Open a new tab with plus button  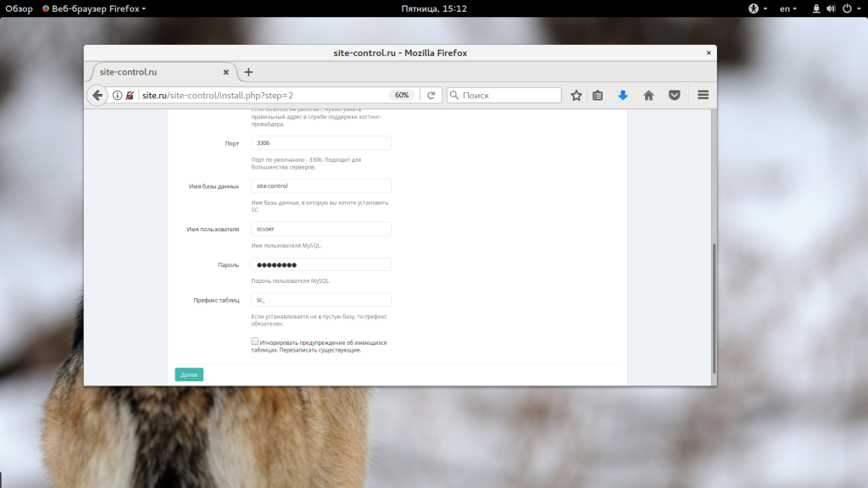click(x=248, y=72)
